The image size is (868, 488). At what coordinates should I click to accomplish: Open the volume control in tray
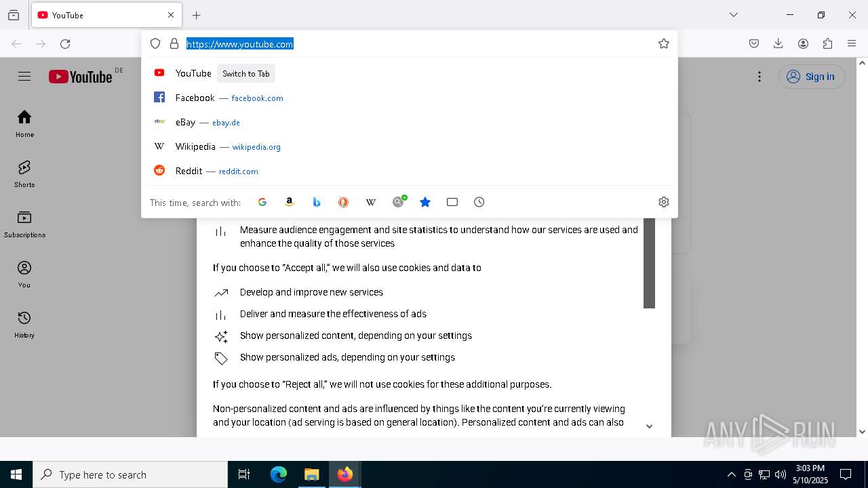(x=781, y=474)
